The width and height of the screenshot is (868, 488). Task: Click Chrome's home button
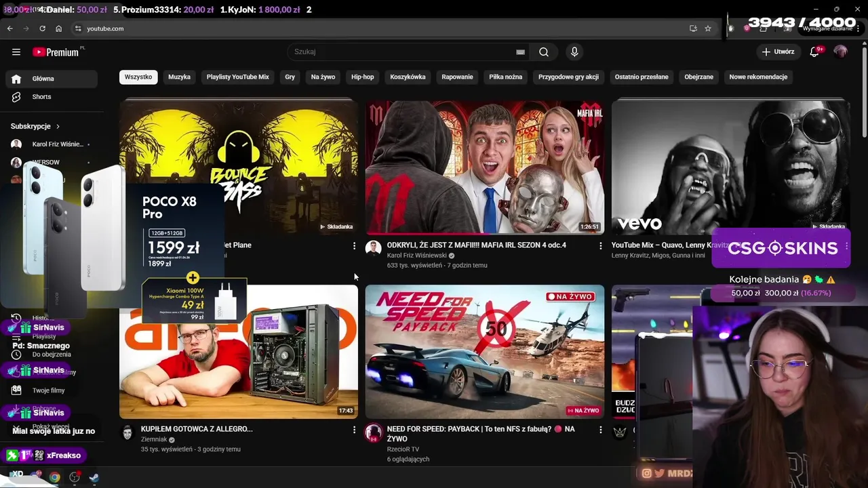(x=59, y=28)
